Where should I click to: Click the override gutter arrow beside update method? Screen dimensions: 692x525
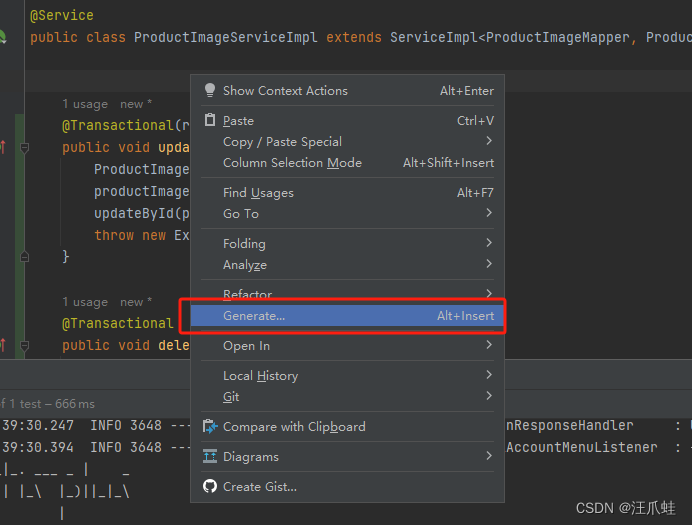pyautogui.click(x=3, y=147)
